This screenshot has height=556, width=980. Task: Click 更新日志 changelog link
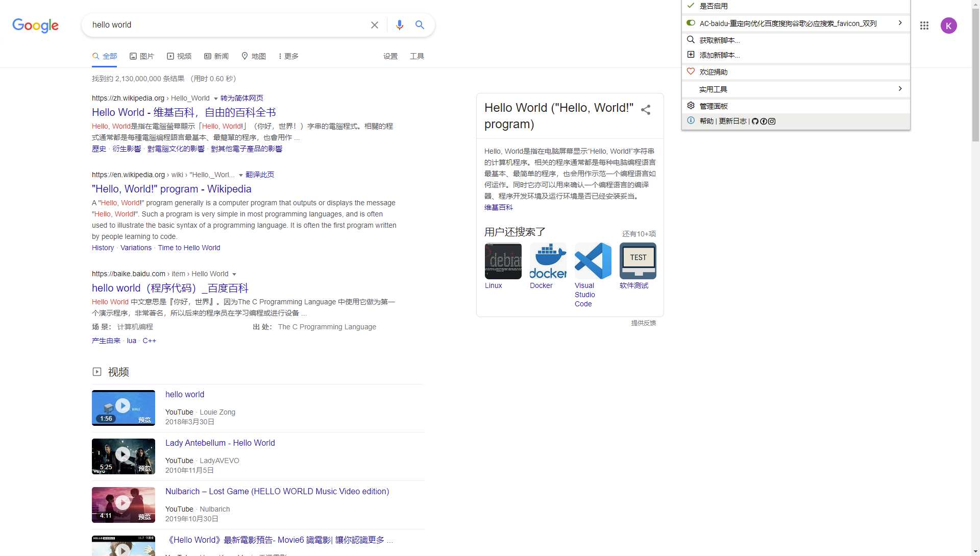coord(732,121)
